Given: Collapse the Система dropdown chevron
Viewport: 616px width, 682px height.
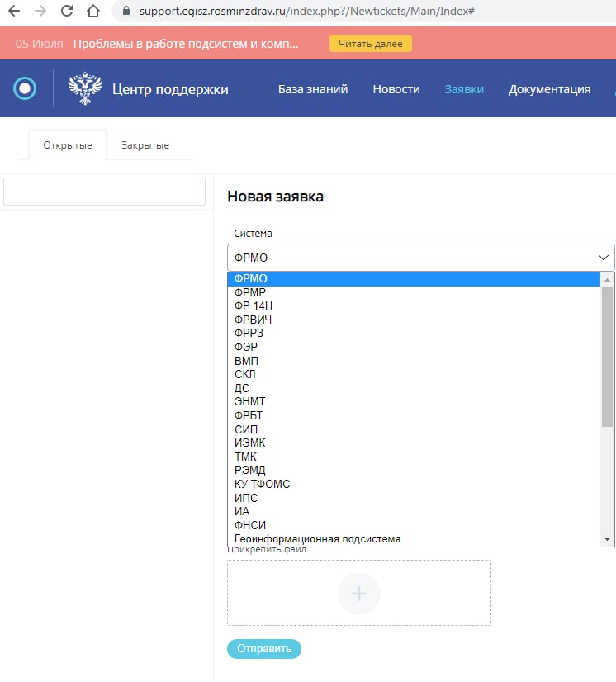Looking at the screenshot, I should [604, 258].
